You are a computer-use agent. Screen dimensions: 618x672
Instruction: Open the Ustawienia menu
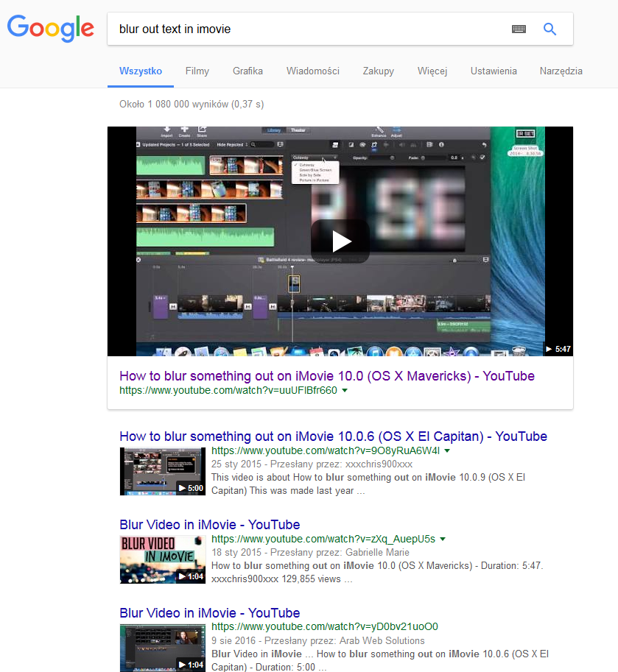point(494,71)
